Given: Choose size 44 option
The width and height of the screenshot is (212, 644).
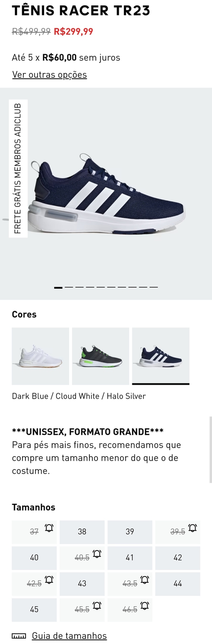Looking at the screenshot, I should coord(178,584).
